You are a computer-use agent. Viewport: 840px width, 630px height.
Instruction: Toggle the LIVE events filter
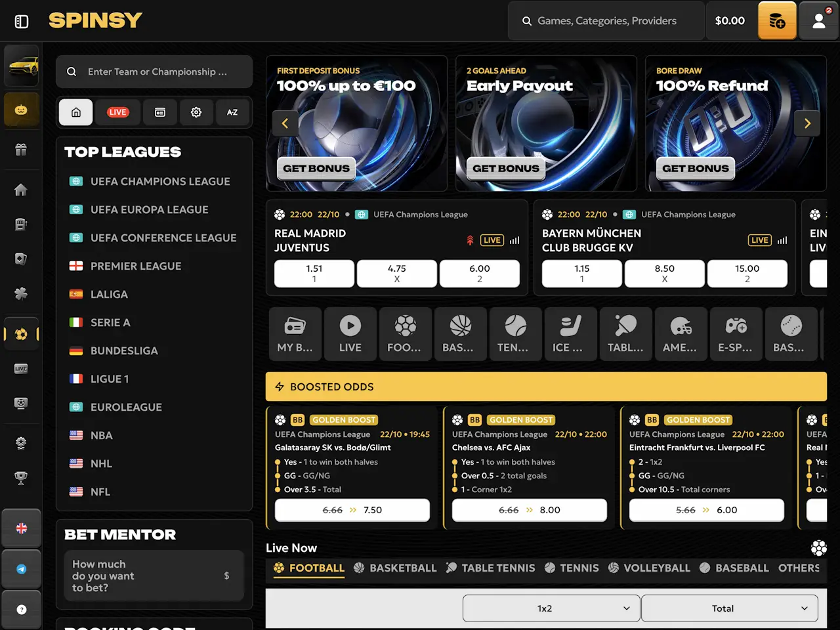tap(118, 112)
